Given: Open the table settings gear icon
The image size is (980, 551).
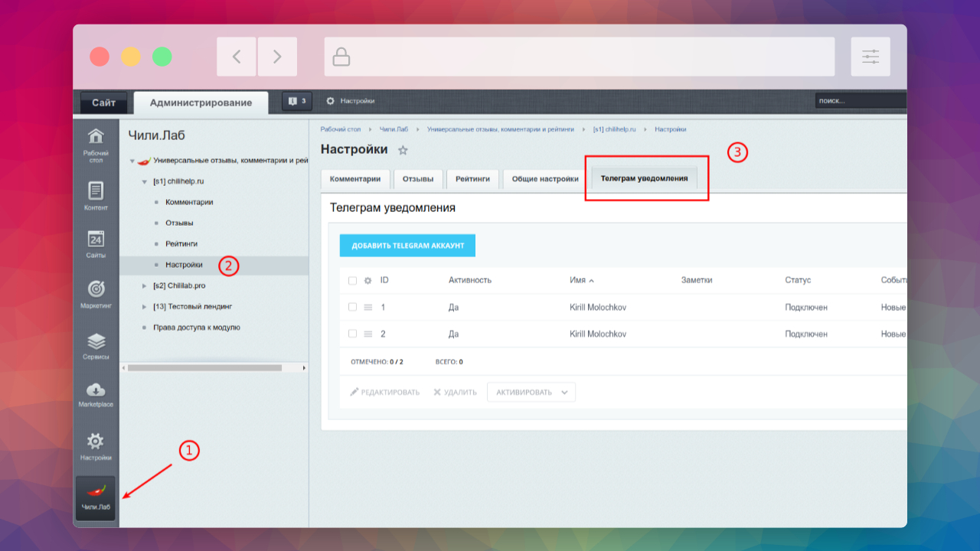Looking at the screenshot, I should (x=367, y=281).
